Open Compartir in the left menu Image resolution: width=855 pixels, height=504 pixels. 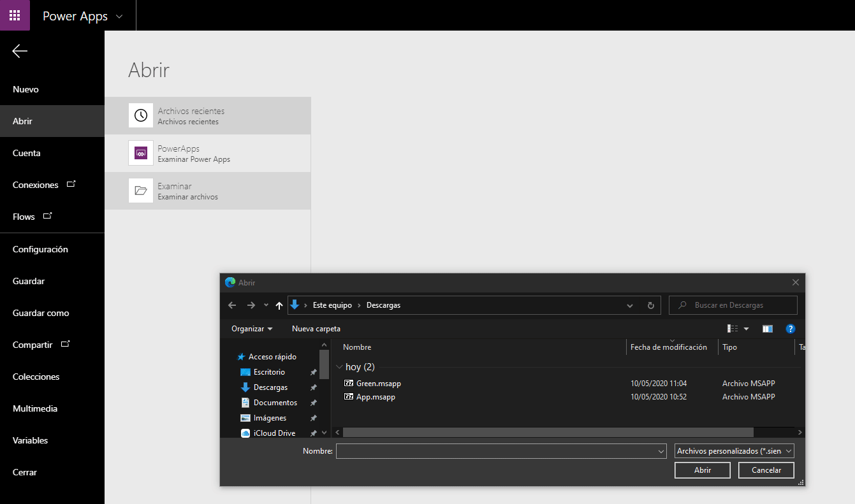[x=33, y=345]
